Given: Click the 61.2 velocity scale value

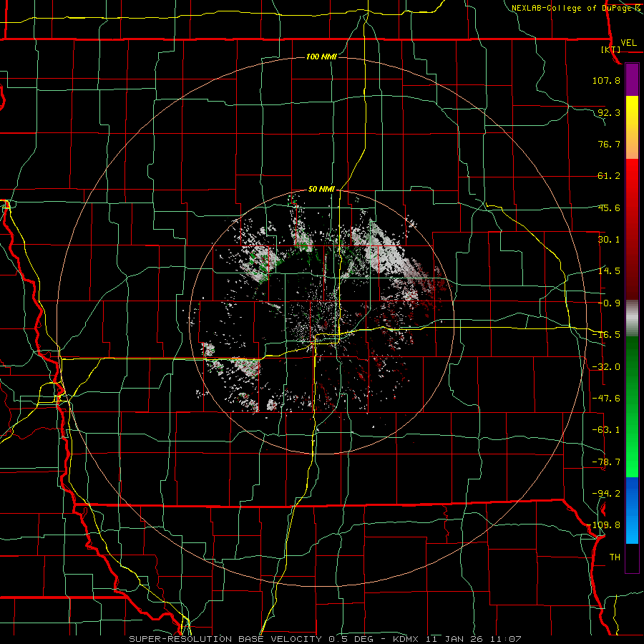Looking at the screenshot, I should pos(609,176).
